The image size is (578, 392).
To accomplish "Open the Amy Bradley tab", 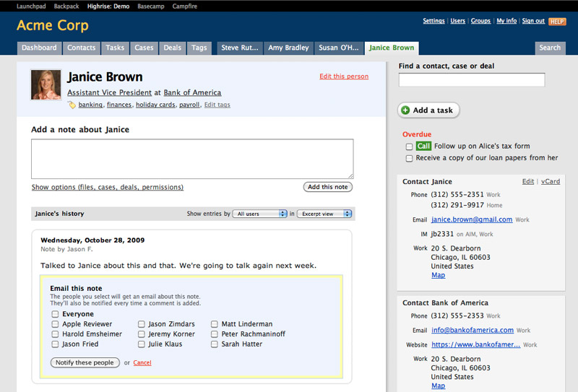I will (x=288, y=48).
